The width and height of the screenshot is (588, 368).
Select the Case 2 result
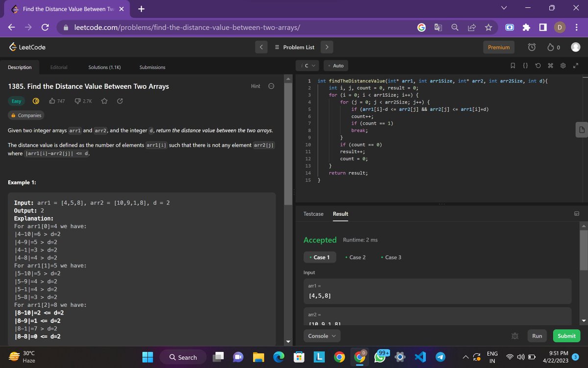click(356, 257)
